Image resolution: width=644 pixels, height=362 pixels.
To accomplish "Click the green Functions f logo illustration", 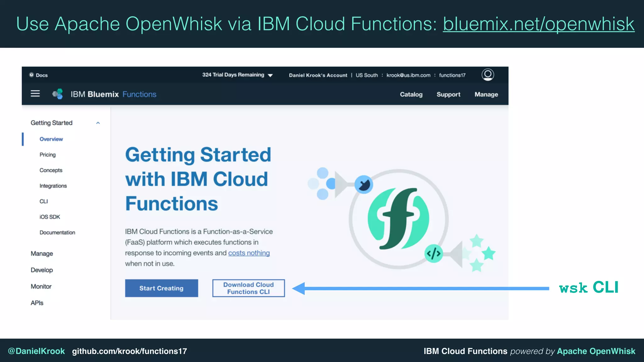I will [398, 218].
